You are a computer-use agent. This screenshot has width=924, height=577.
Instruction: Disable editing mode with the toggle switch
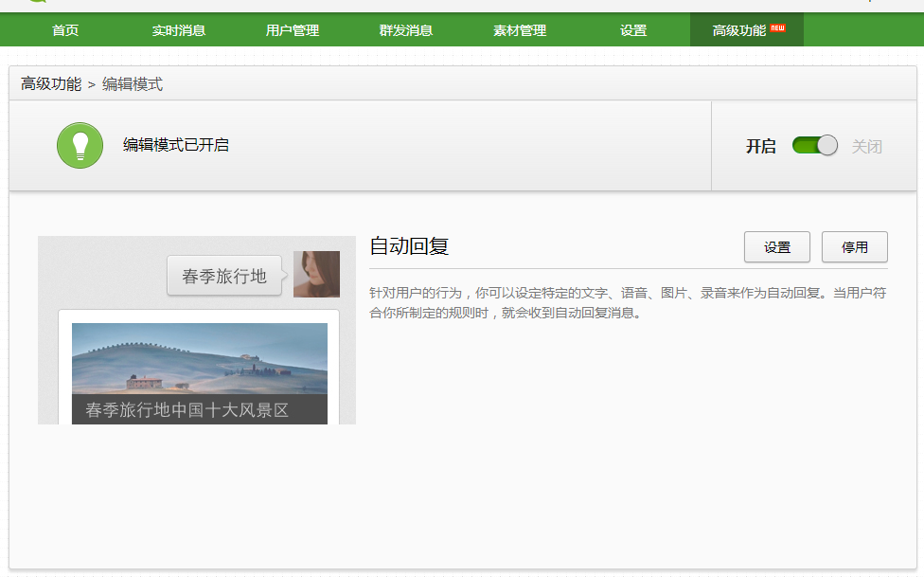(x=814, y=145)
